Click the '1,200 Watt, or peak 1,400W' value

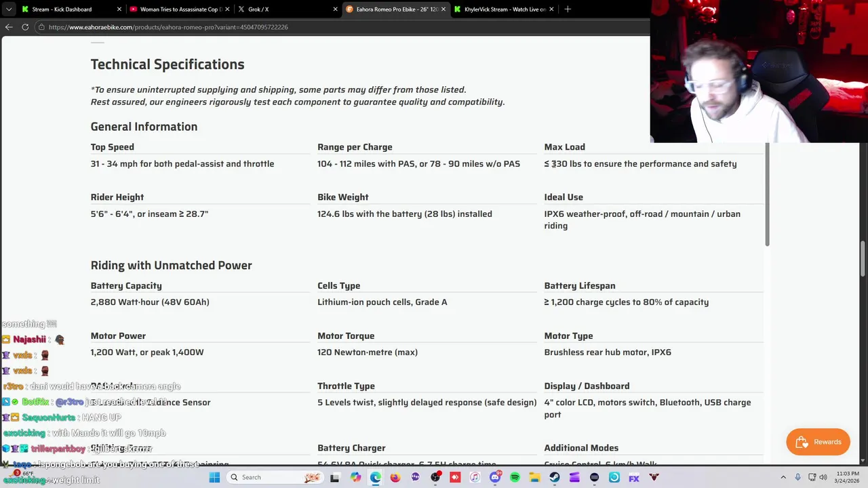click(147, 352)
